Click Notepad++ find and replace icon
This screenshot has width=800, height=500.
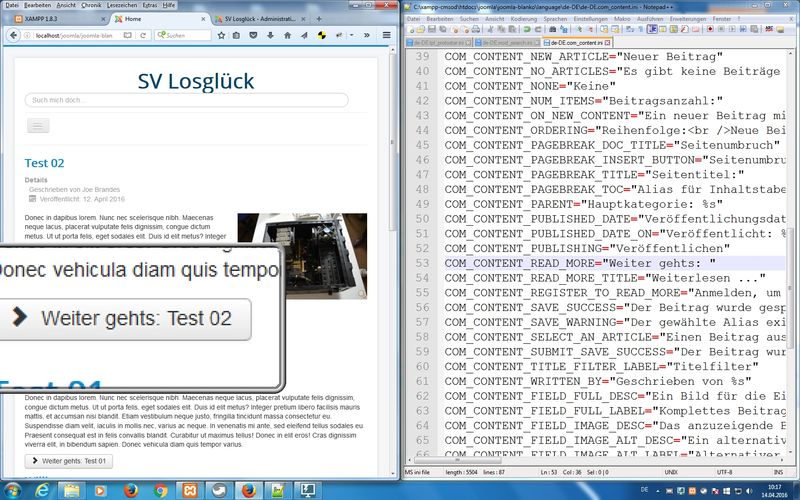563,30
